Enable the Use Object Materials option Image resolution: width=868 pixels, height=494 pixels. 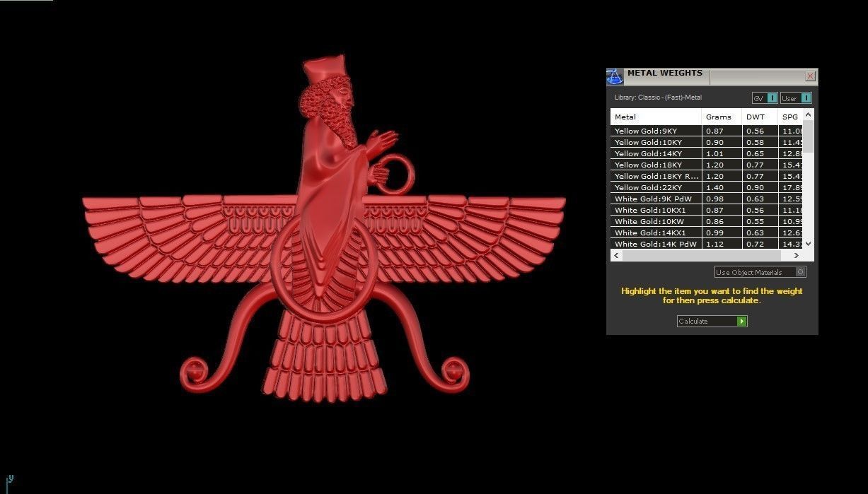(760, 272)
